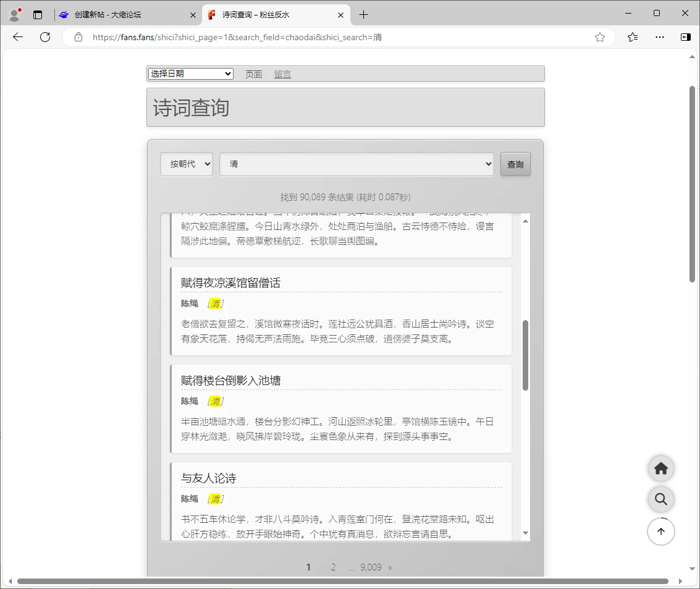The height and width of the screenshot is (589, 700).
Task: Click the results list scrollbar thumb
Action: (x=525, y=355)
